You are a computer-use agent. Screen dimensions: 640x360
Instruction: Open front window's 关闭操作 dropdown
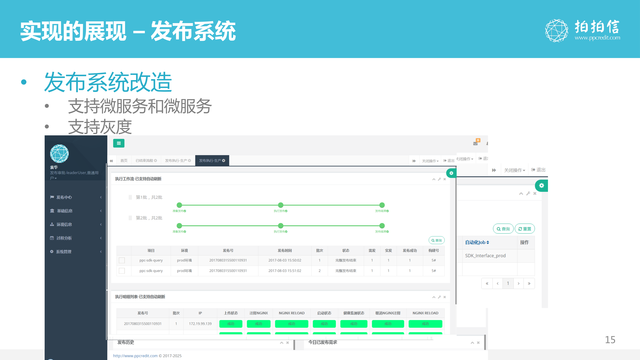[430, 161]
